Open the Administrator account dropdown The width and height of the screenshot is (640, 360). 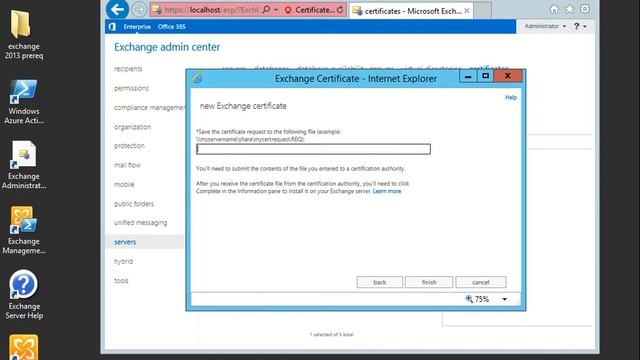545,26
